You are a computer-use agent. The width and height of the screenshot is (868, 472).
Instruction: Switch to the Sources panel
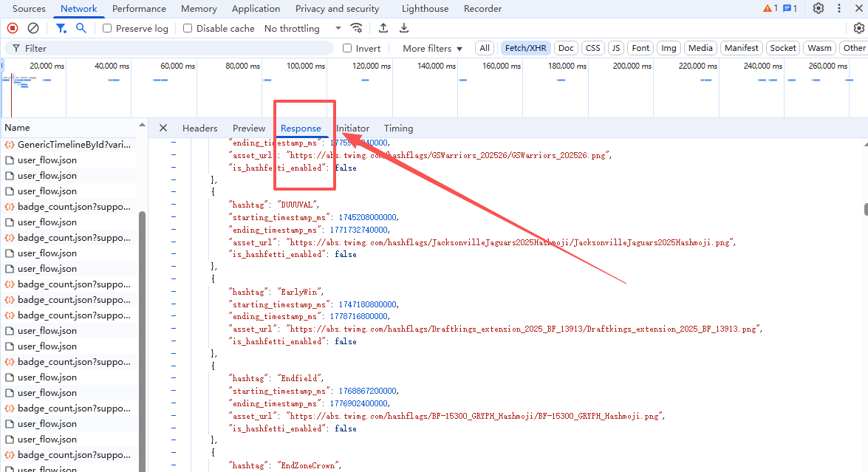pos(29,8)
